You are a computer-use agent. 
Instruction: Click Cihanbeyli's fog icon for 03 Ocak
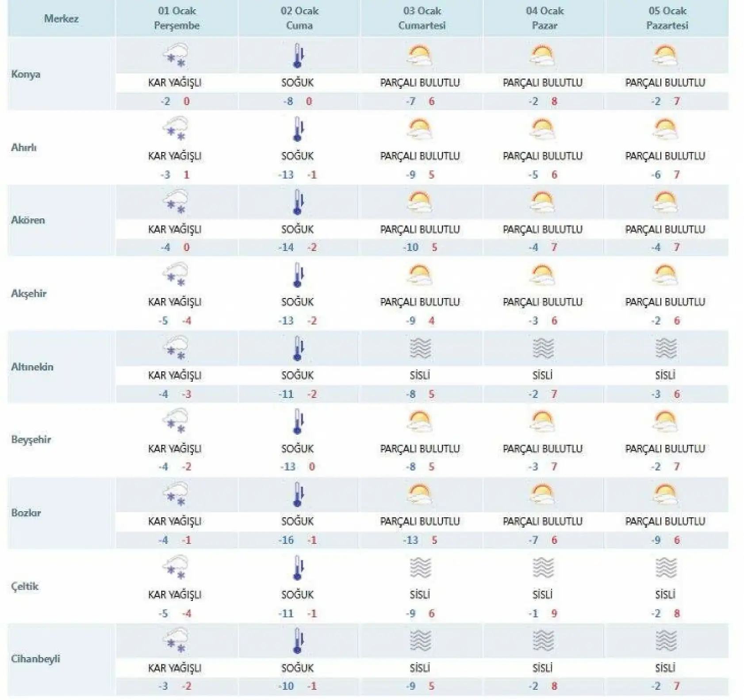(420, 641)
